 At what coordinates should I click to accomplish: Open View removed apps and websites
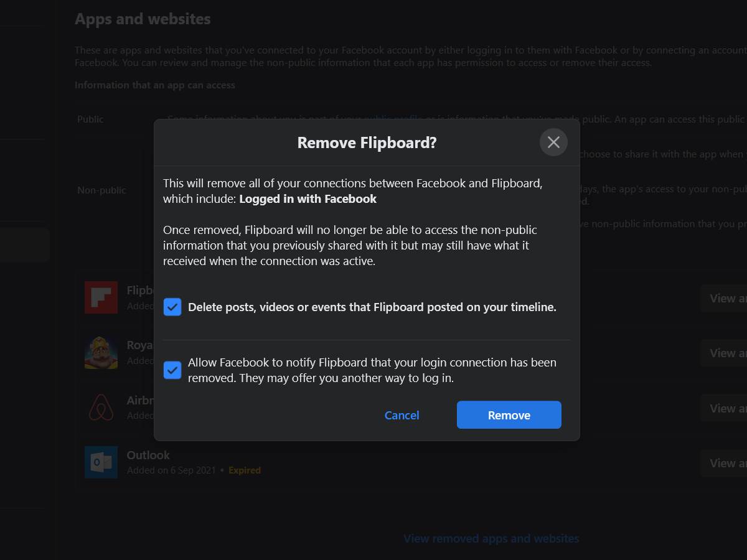pyautogui.click(x=491, y=538)
